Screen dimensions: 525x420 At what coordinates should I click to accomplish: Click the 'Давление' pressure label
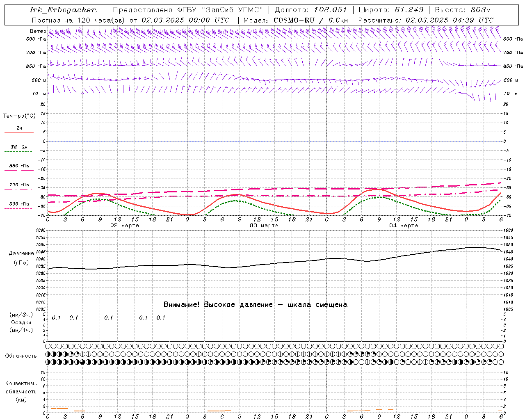coord(21,253)
